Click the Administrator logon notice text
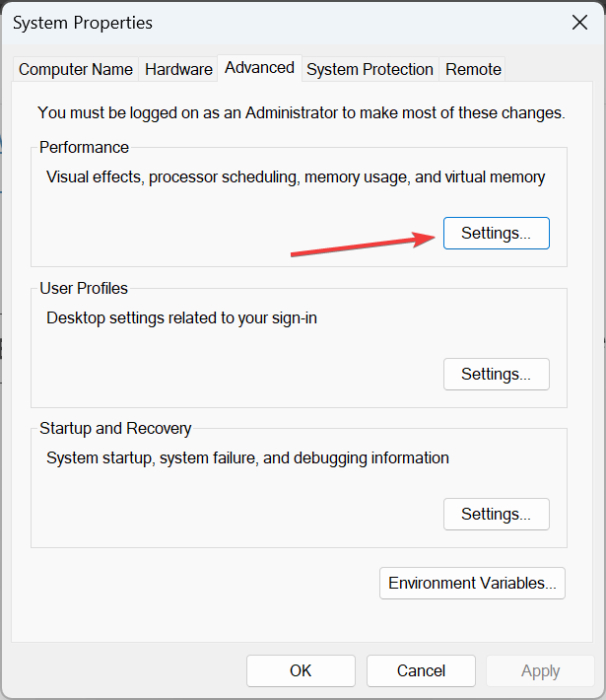Screen dimensions: 606x700 301,113
